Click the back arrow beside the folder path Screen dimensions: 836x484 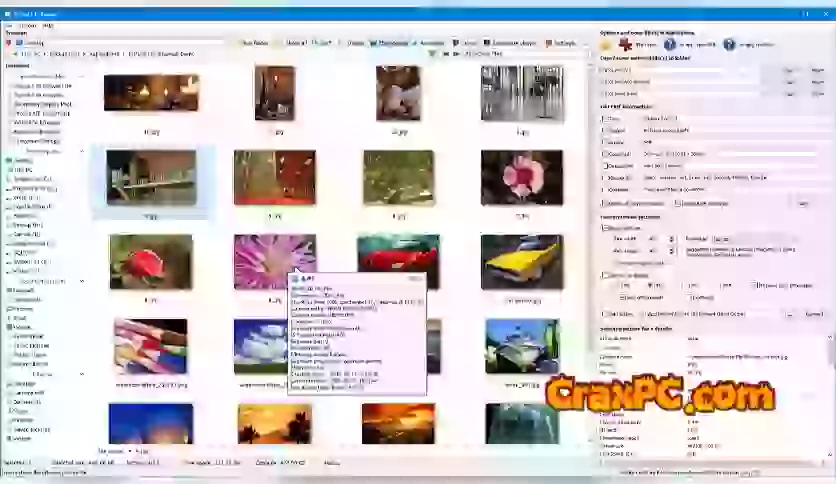(10, 54)
